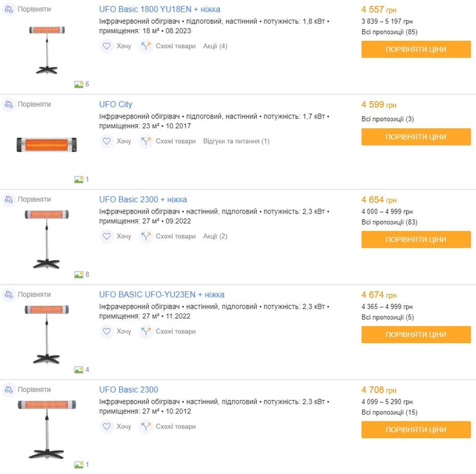Open Акції (4) for UFO Basic 1800
476x474 pixels.
(215, 46)
